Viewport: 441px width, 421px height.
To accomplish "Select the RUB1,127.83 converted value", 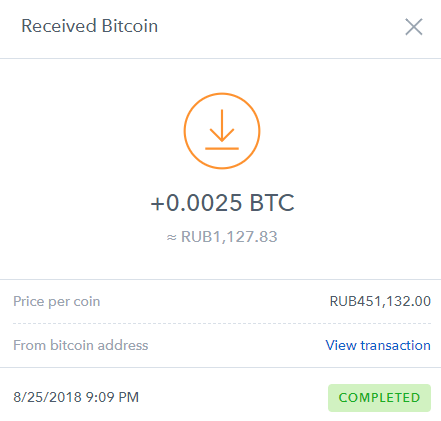I will coord(229,237).
